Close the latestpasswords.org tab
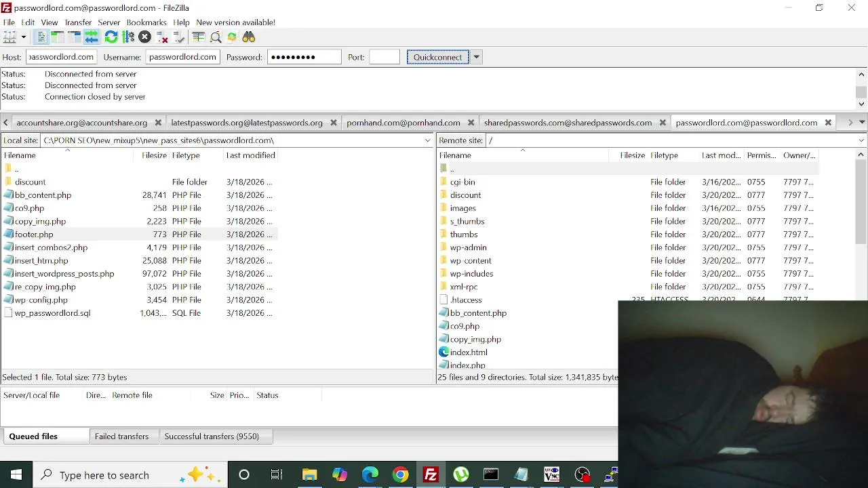This screenshot has height=488, width=868. [334, 123]
